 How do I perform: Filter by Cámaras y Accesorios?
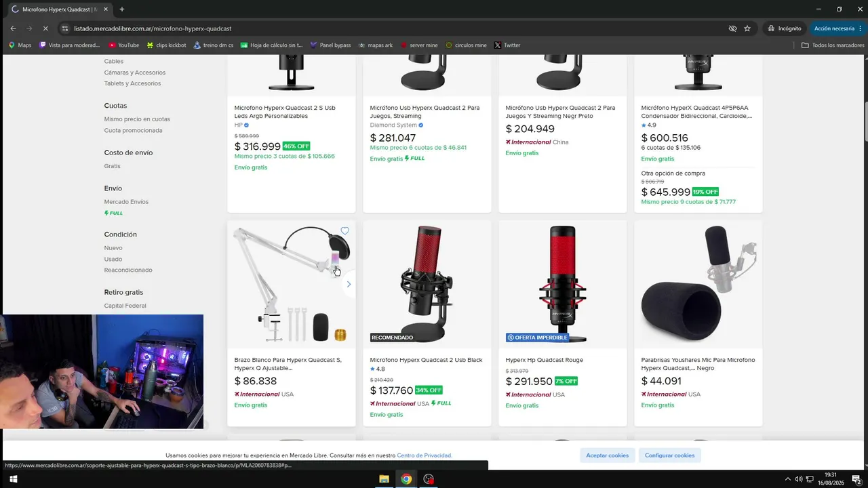point(135,73)
